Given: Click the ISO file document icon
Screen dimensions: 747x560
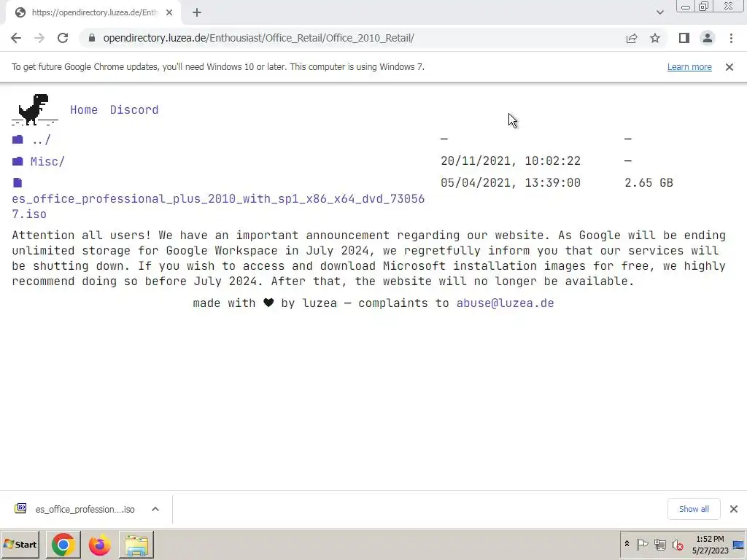Looking at the screenshot, I should (18, 182).
